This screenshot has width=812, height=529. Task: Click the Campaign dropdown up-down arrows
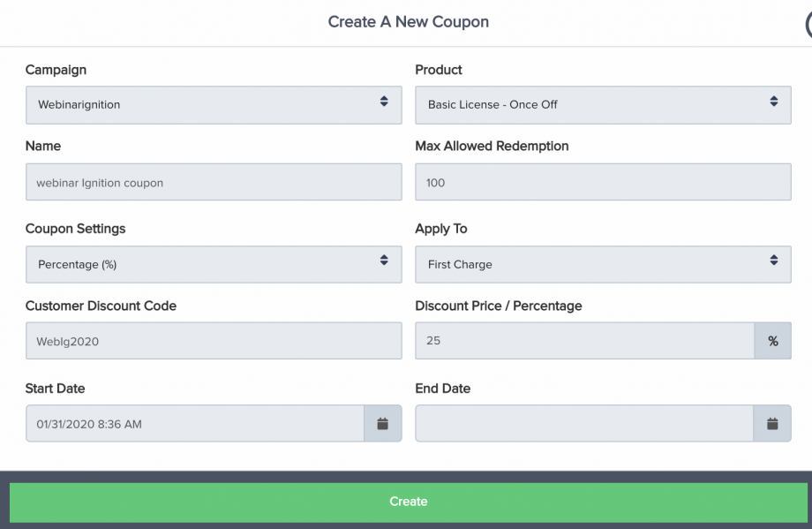click(x=384, y=101)
